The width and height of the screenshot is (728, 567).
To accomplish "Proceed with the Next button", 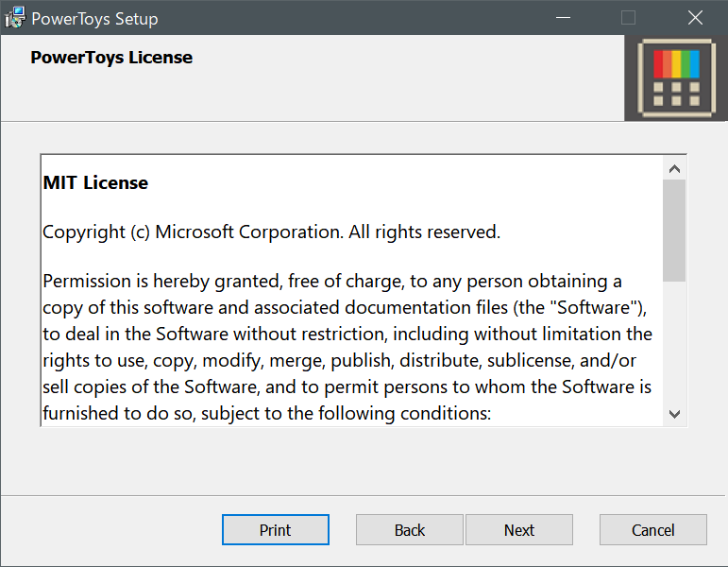I will click(x=518, y=530).
